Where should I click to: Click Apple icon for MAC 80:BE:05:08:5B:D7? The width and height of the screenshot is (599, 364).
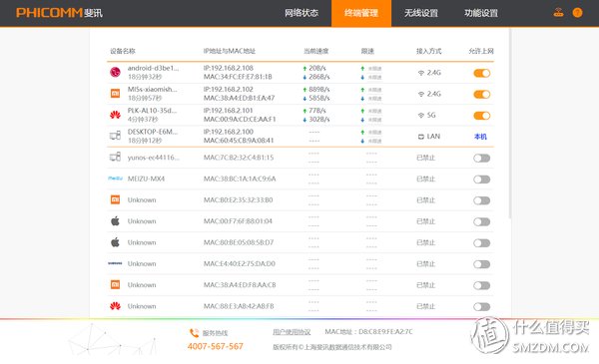[115, 242]
